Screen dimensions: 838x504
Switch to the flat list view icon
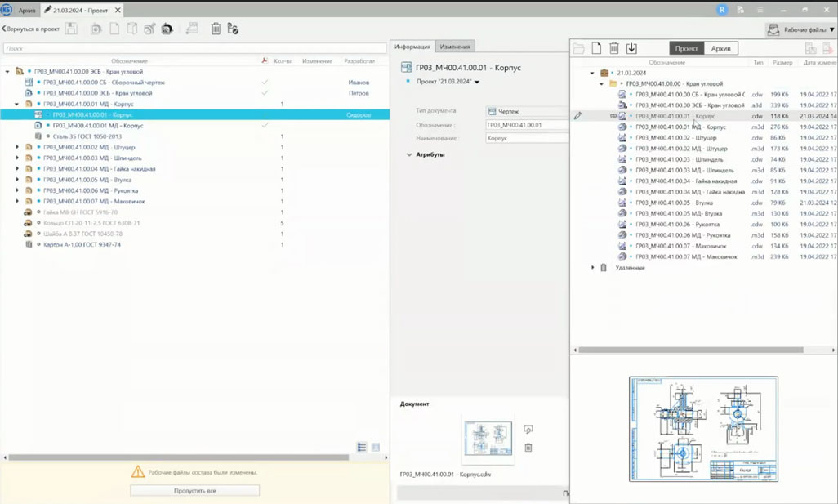click(376, 447)
